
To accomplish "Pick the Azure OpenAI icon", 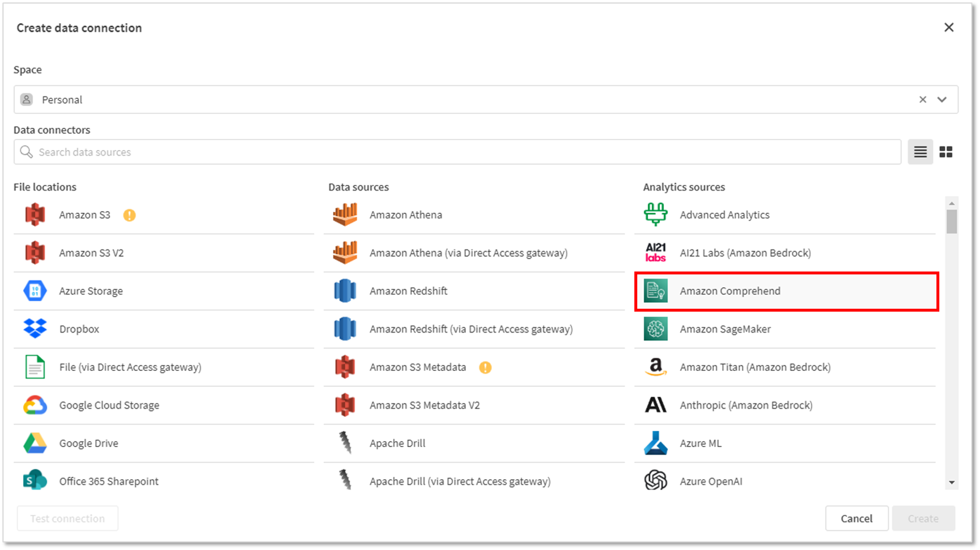I will pyautogui.click(x=656, y=481).
